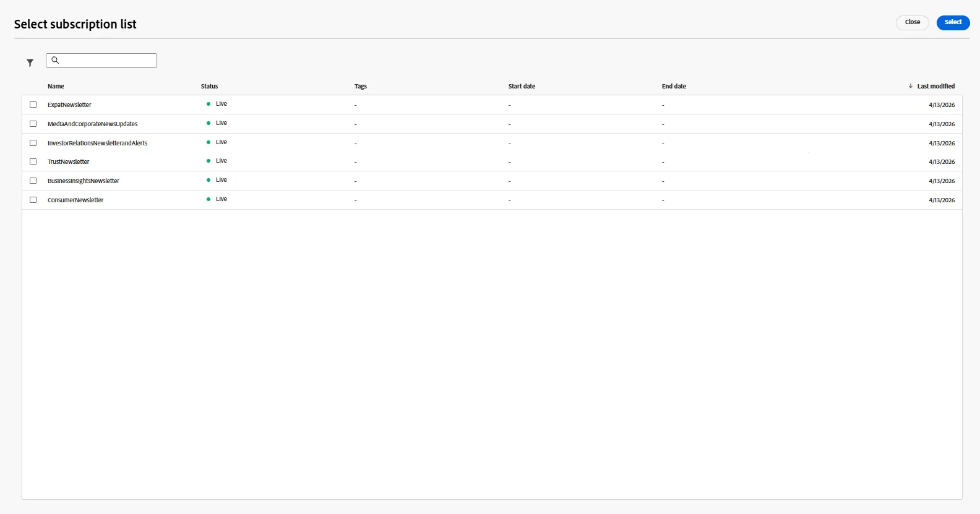Click the Start date column header

click(522, 86)
